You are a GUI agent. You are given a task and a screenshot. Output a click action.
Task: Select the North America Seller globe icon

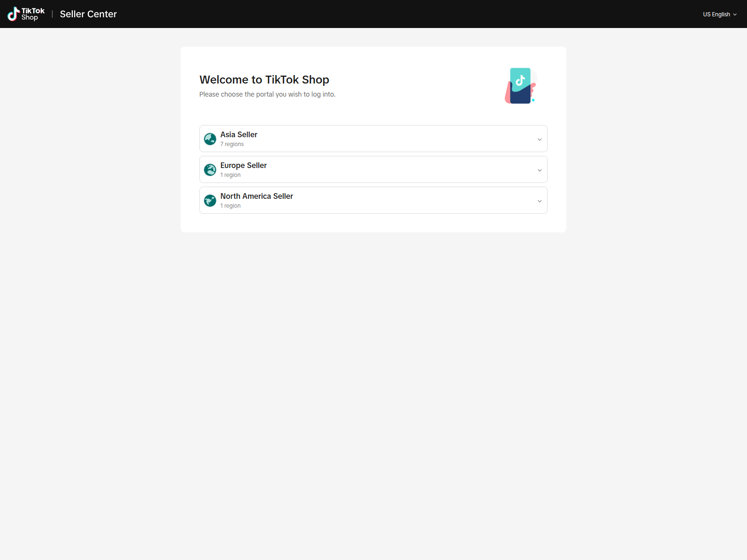pos(210,200)
